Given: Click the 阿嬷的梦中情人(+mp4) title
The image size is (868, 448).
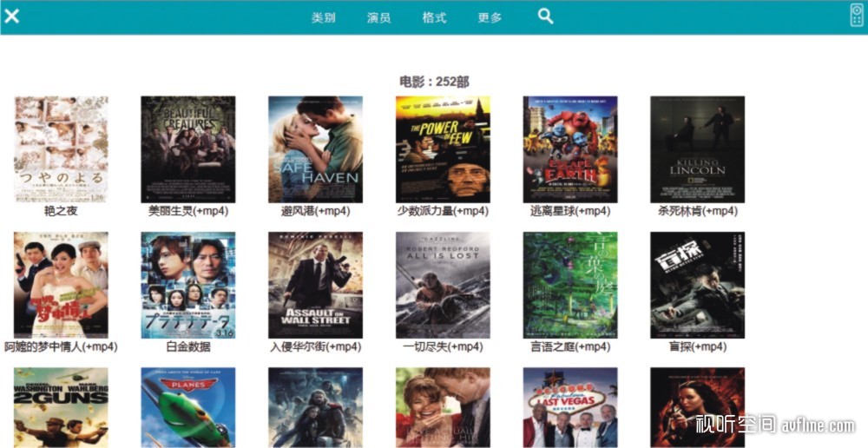Looking at the screenshot, I should click(61, 346).
